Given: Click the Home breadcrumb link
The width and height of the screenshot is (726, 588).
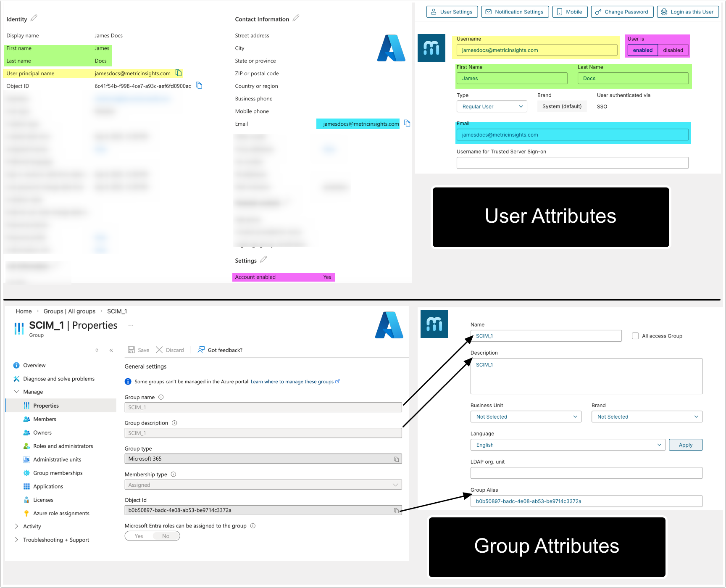Looking at the screenshot, I should pyautogui.click(x=24, y=311).
